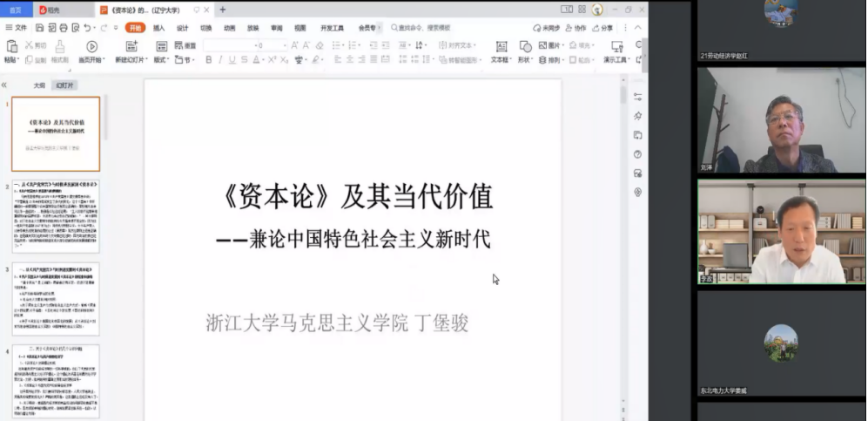The height and width of the screenshot is (421, 868).
Task: Toggle underline formatting
Action: [232, 60]
